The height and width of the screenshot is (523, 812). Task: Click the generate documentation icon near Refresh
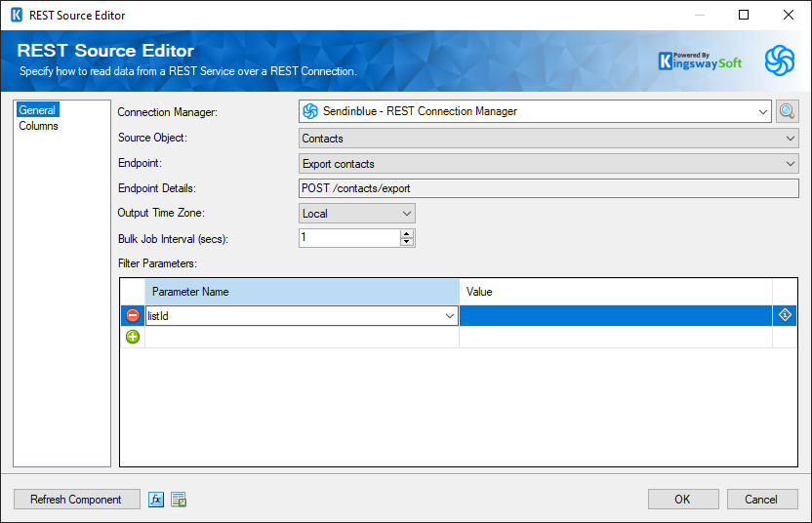[x=179, y=500]
